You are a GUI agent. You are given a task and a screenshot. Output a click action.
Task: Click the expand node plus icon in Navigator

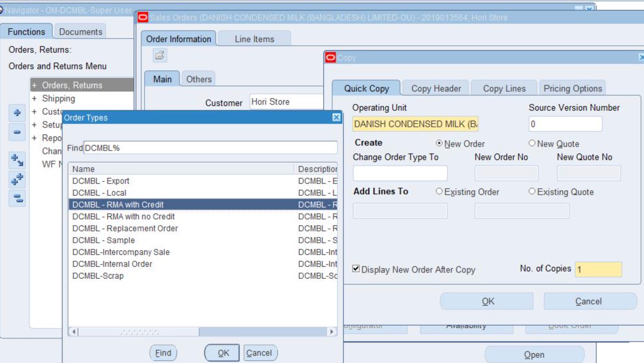coord(17,113)
